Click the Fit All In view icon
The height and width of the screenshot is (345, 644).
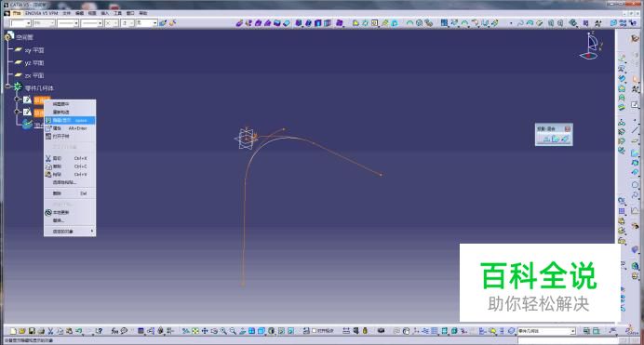[x=195, y=331]
